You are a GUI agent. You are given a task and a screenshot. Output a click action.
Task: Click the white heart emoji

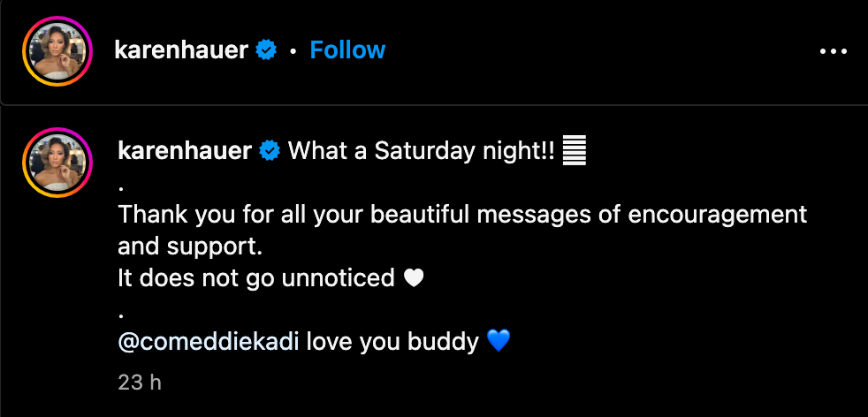click(414, 278)
